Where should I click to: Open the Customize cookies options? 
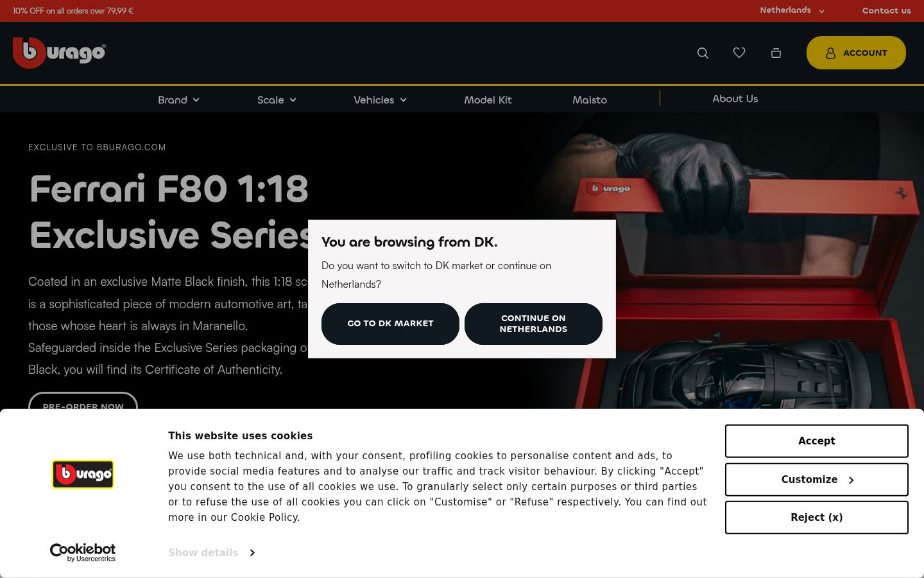(816, 480)
